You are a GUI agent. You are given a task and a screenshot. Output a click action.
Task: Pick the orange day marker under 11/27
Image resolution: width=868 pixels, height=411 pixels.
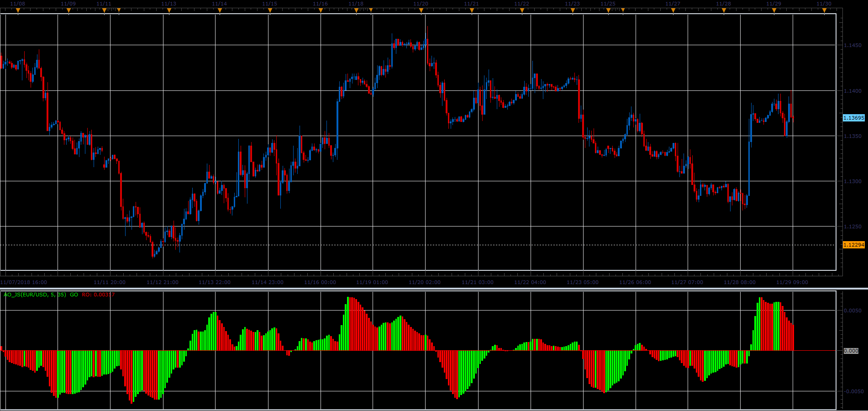pos(673,10)
